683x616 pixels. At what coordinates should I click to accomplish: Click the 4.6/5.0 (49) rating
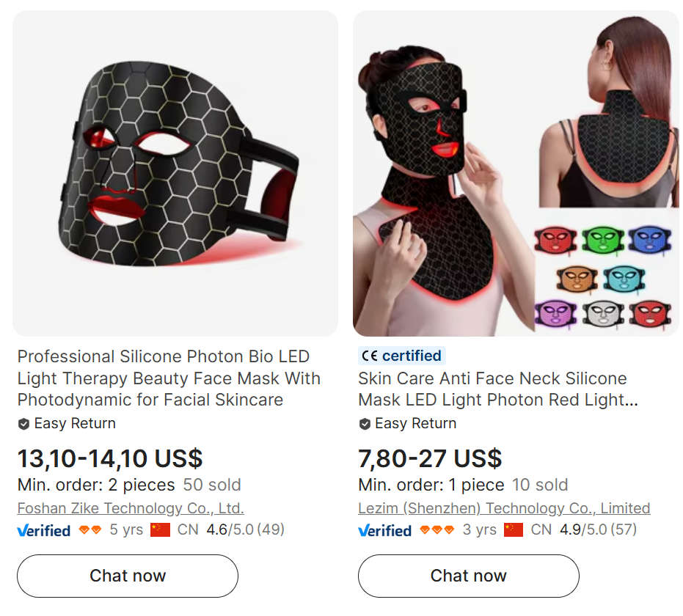tap(245, 529)
